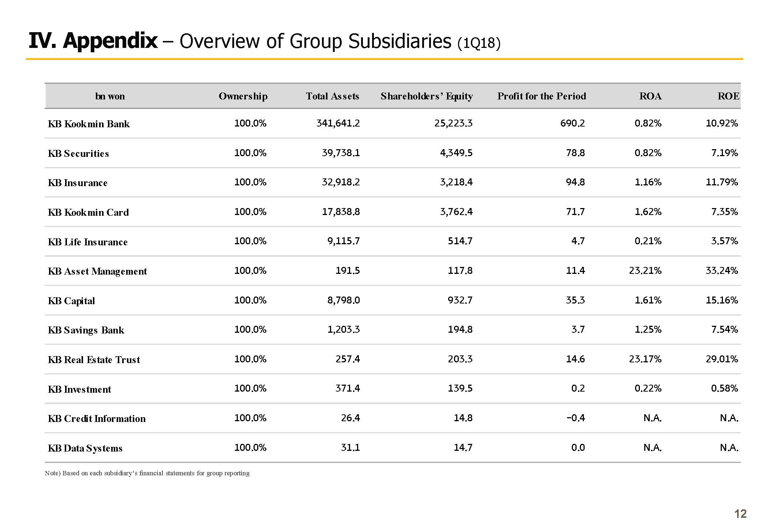Select the 'KB Life Insurance' row label
The image size is (769, 532).
pyautogui.click(x=88, y=242)
